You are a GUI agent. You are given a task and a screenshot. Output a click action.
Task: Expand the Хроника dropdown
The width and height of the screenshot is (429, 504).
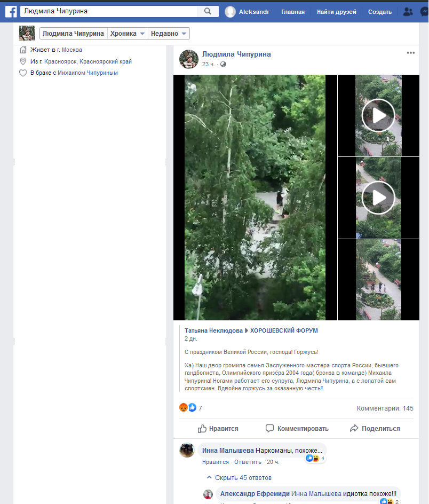[128, 34]
